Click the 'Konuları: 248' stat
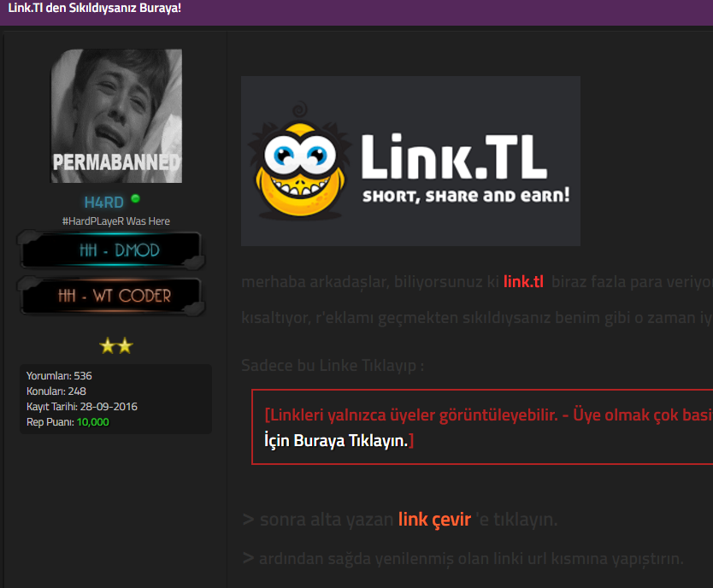 tap(56, 391)
